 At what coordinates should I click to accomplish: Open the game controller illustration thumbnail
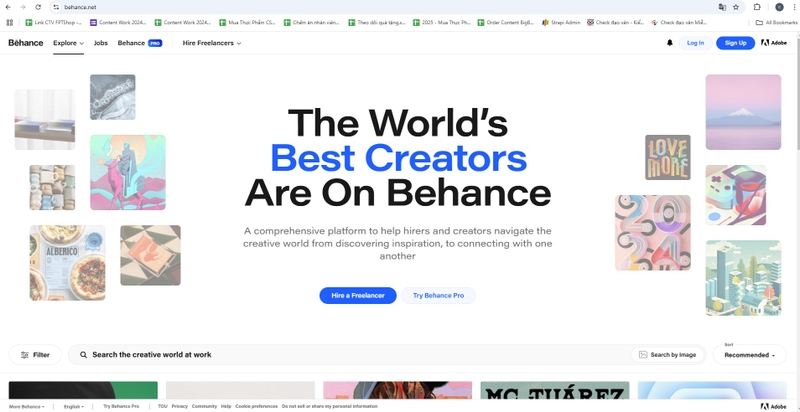click(736, 195)
